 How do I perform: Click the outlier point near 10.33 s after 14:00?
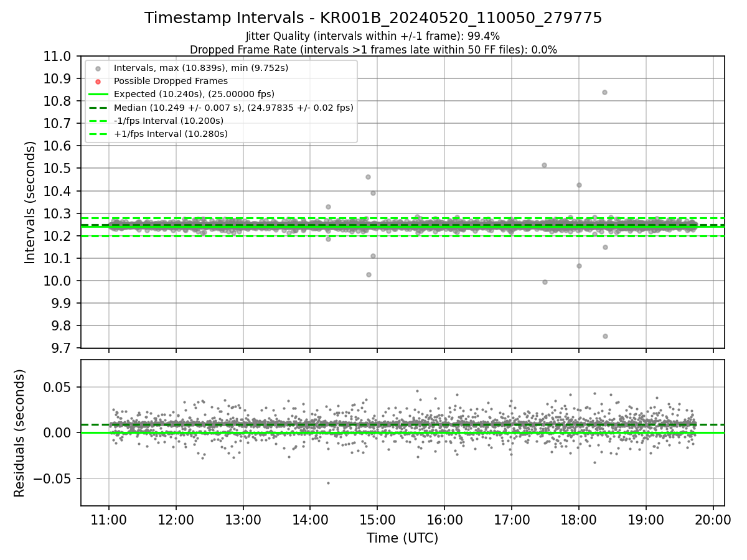[x=328, y=207]
